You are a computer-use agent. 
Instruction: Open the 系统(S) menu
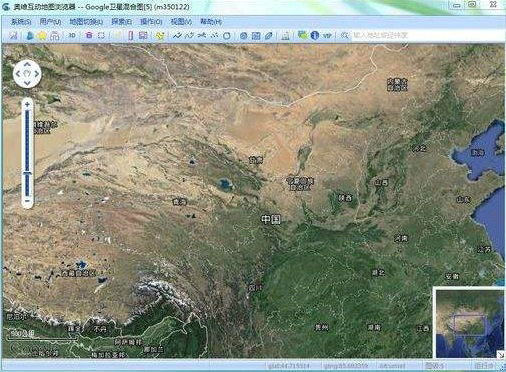[x=21, y=22]
